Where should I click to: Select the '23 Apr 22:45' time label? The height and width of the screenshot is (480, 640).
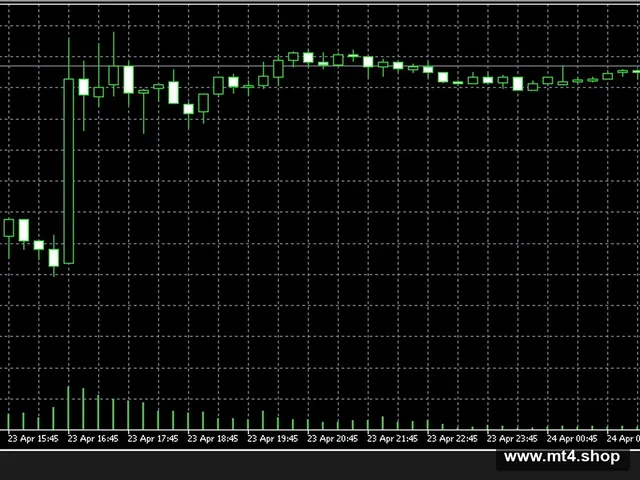tap(452, 439)
